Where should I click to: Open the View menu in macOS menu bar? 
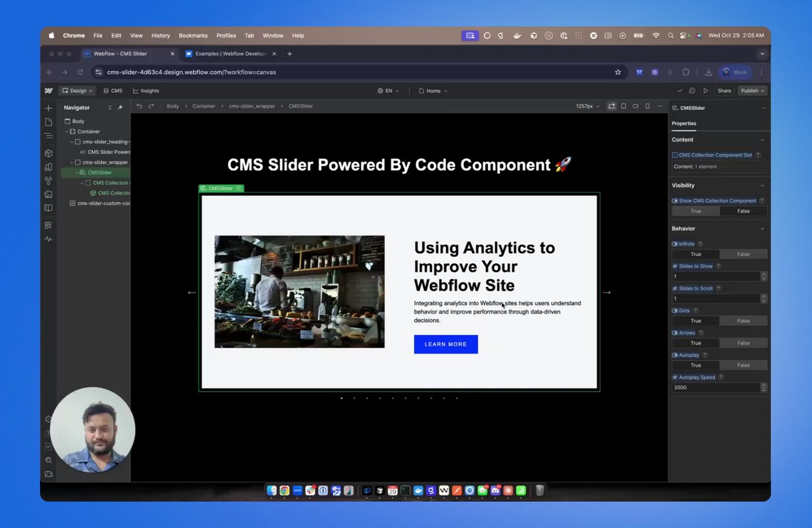coord(136,36)
